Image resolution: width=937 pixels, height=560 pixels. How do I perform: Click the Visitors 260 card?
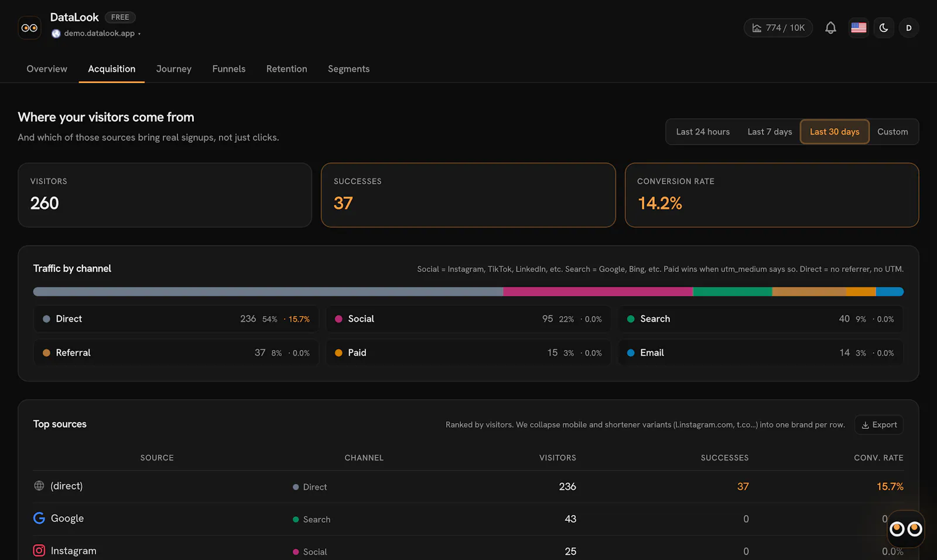tap(165, 195)
